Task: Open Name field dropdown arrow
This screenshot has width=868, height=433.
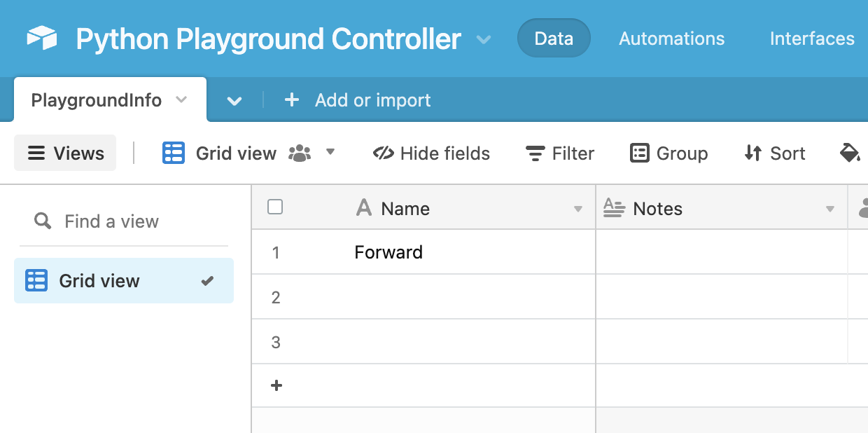Action: 578,209
